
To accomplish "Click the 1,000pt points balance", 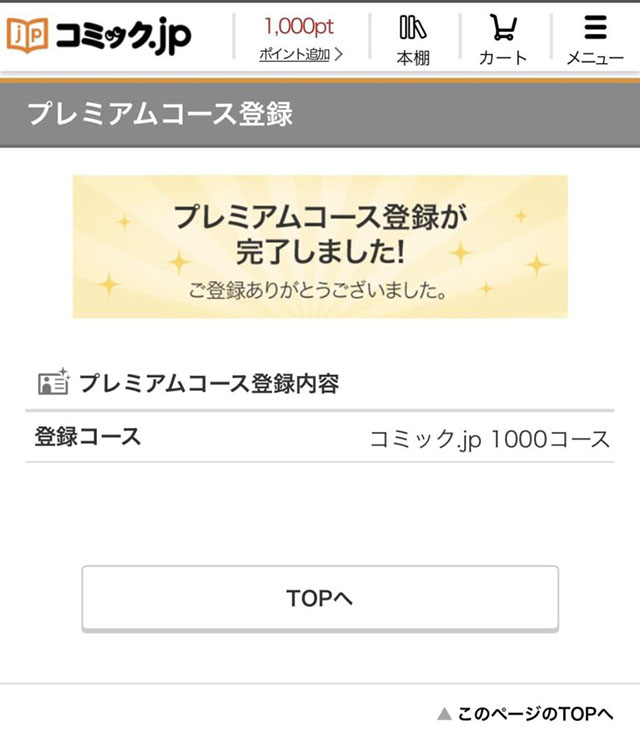I will pyautogui.click(x=299, y=27).
